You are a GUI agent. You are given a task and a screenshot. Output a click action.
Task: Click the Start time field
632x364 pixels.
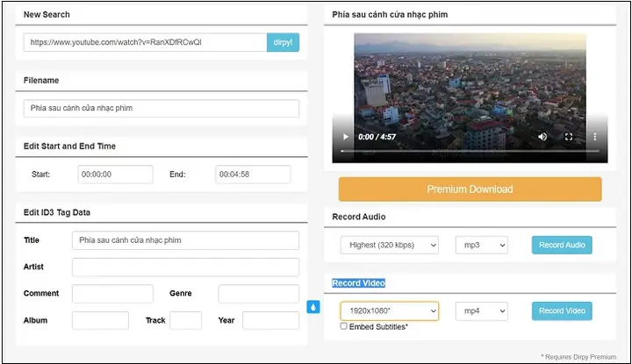115,175
